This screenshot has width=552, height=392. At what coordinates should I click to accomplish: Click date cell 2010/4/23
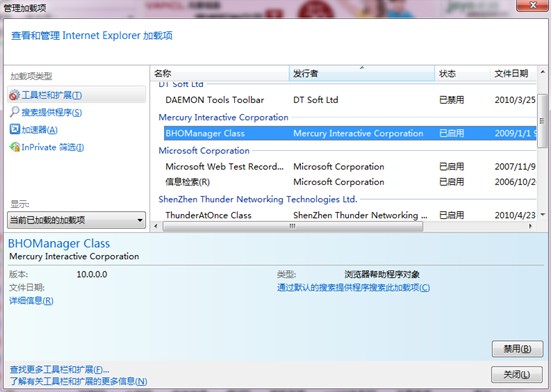[x=515, y=215]
